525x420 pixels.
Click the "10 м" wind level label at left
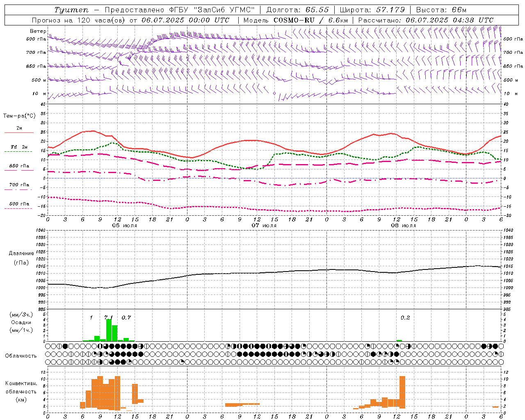click(39, 94)
